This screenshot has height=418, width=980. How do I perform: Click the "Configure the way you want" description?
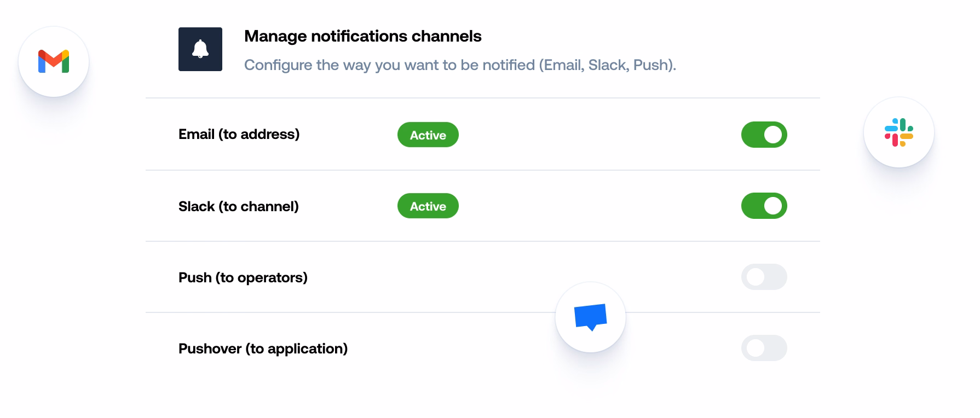click(460, 65)
